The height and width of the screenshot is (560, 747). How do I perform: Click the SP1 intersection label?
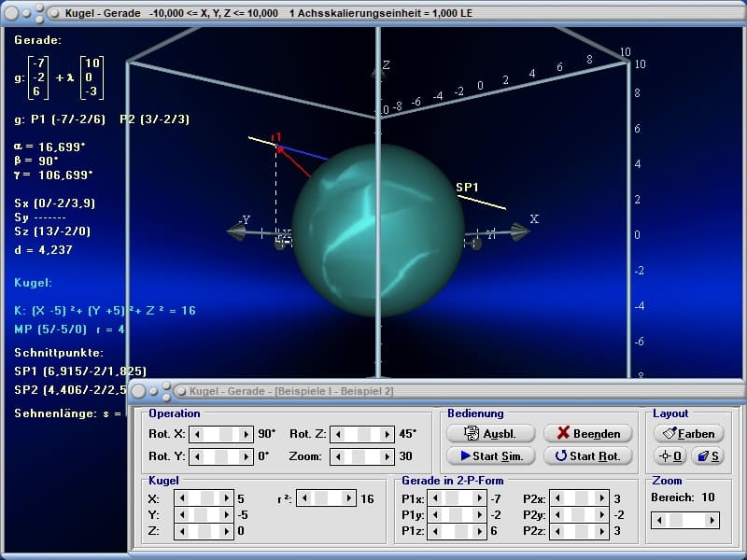point(467,188)
